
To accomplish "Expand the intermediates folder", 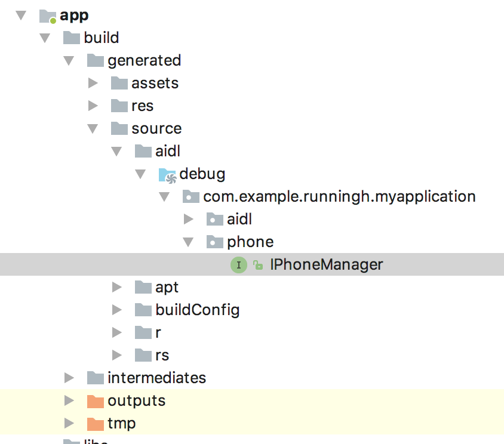I will coord(70,378).
